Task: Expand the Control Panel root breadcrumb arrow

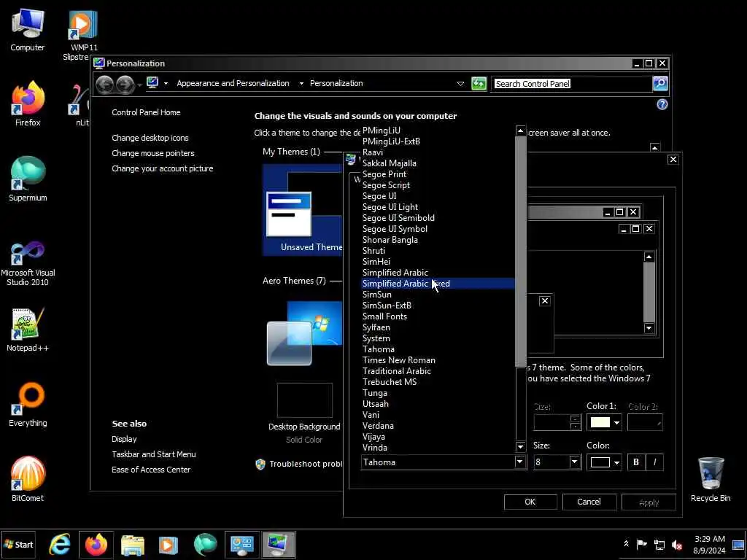Action: 166,84
